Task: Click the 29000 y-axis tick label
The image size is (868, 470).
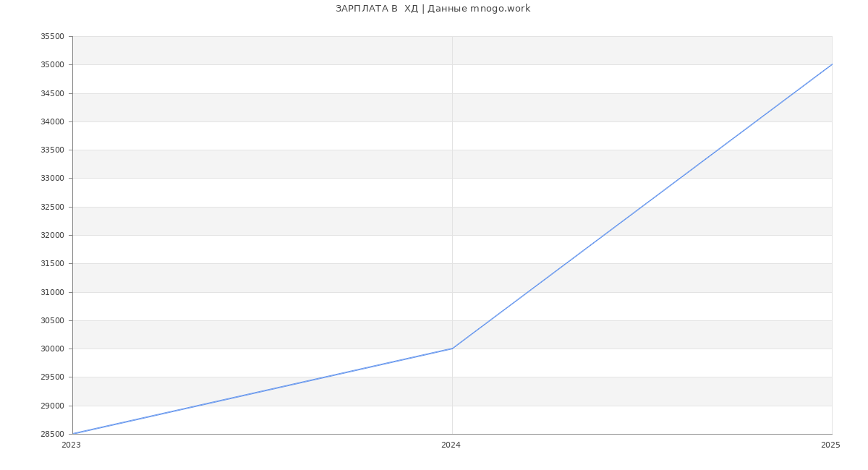Action: coord(52,406)
